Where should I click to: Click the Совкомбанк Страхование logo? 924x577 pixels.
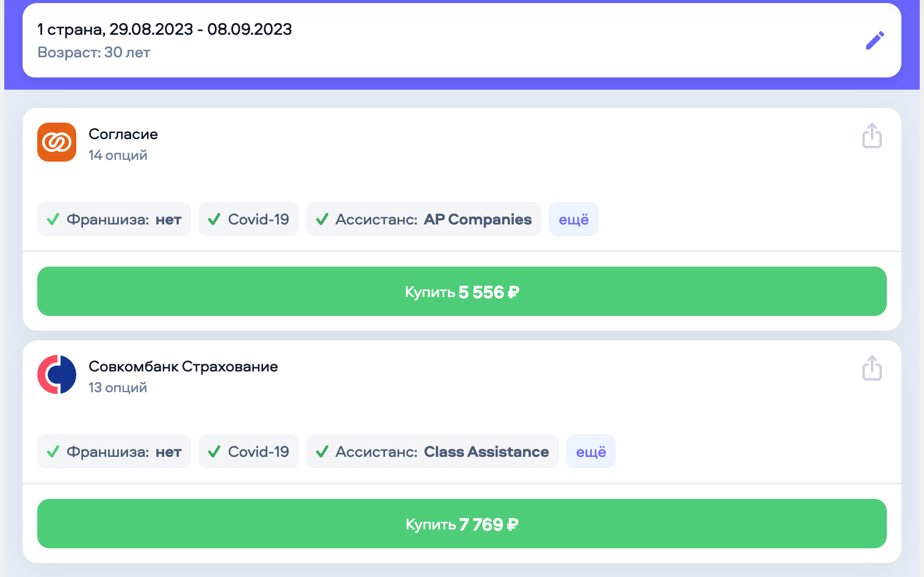click(x=57, y=375)
